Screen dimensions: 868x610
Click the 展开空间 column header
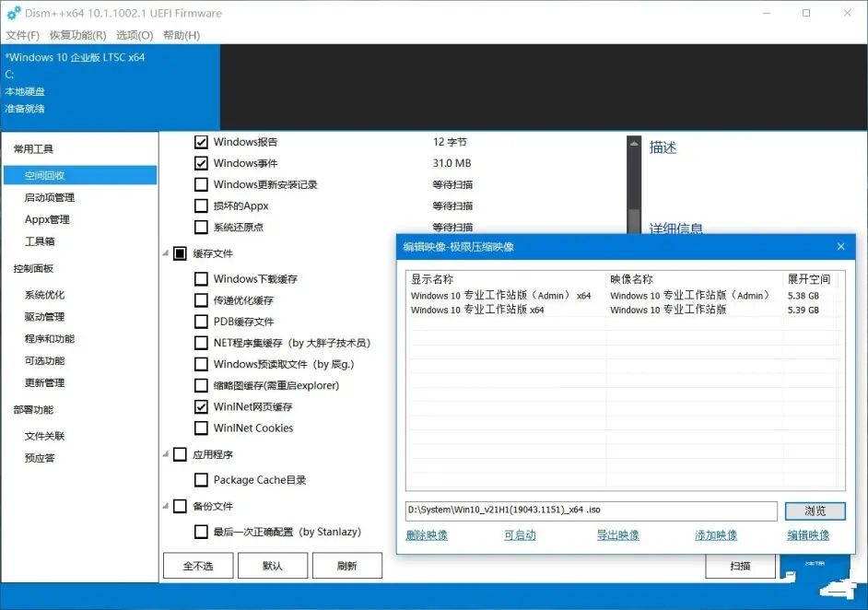coord(809,279)
